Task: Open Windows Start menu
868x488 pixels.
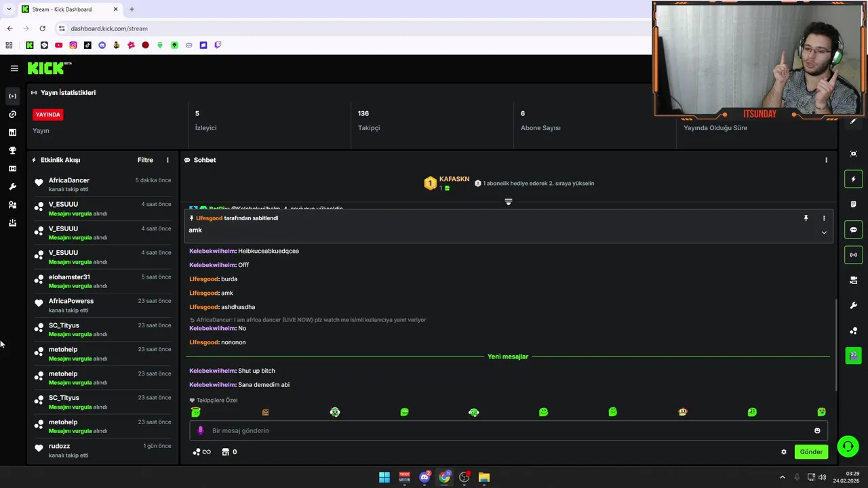Action: click(x=384, y=477)
